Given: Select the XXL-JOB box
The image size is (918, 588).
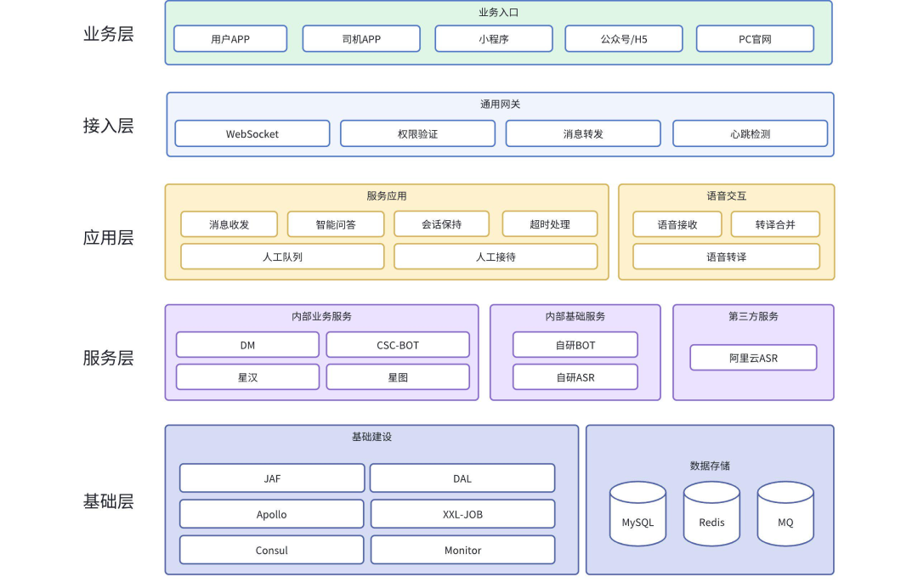Looking at the screenshot, I should coord(462,514).
